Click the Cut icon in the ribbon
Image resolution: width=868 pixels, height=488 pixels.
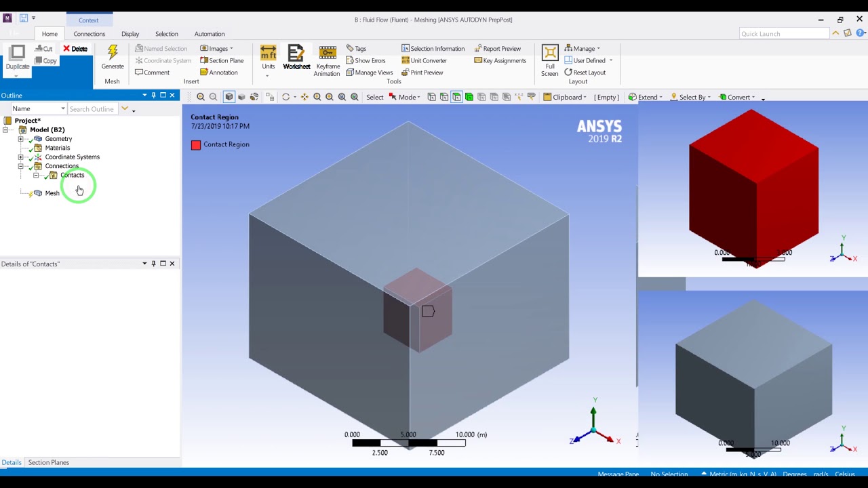(43, 49)
